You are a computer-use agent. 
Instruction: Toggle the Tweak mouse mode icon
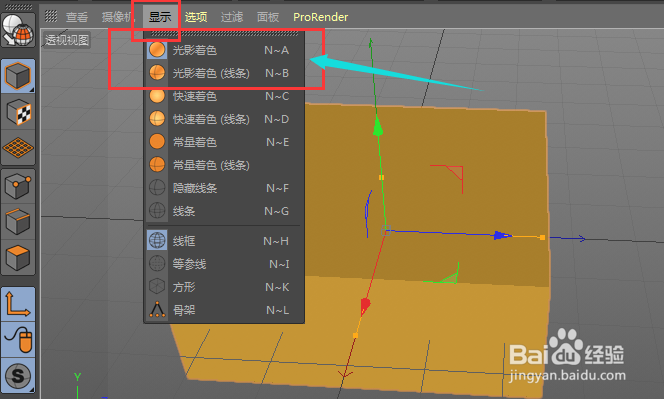[18, 340]
